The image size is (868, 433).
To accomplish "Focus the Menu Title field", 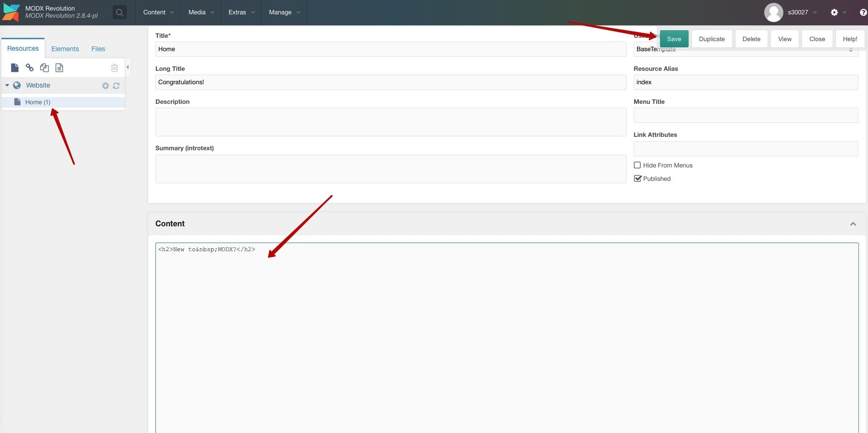I will click(746, 115).
